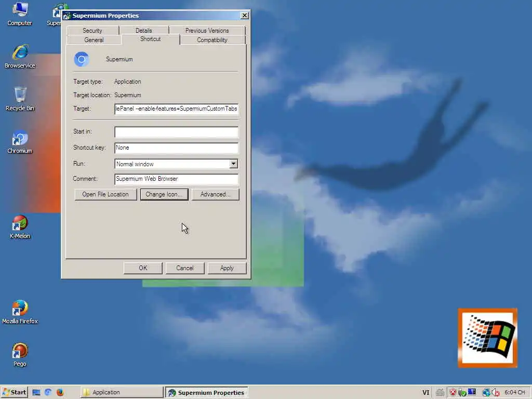Click the Safely Remove Hardware tray icon

(x=462, y=393)
